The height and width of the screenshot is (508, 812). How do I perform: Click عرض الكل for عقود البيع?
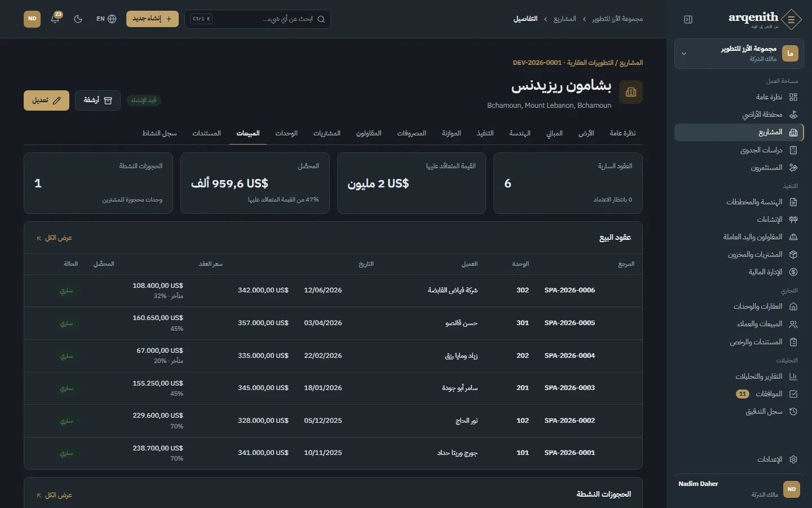point(54,238)
